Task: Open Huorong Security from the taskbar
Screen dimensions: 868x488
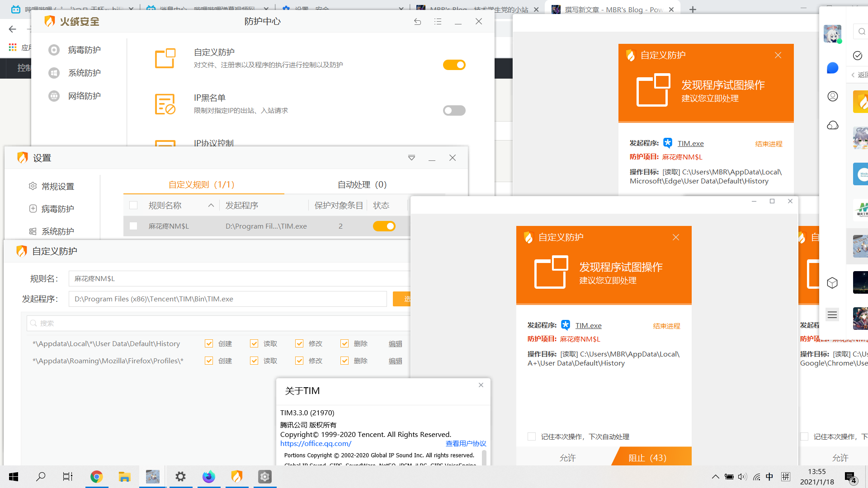Action: click(237, 477)
